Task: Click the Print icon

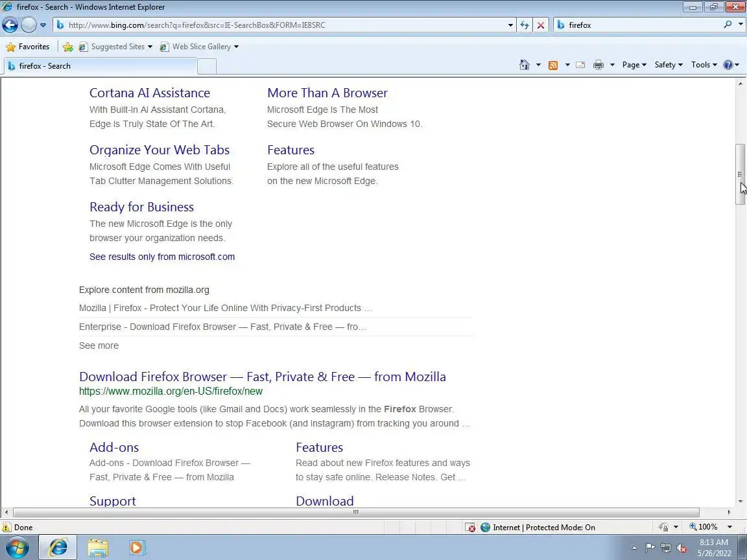Action: (599, 65)
